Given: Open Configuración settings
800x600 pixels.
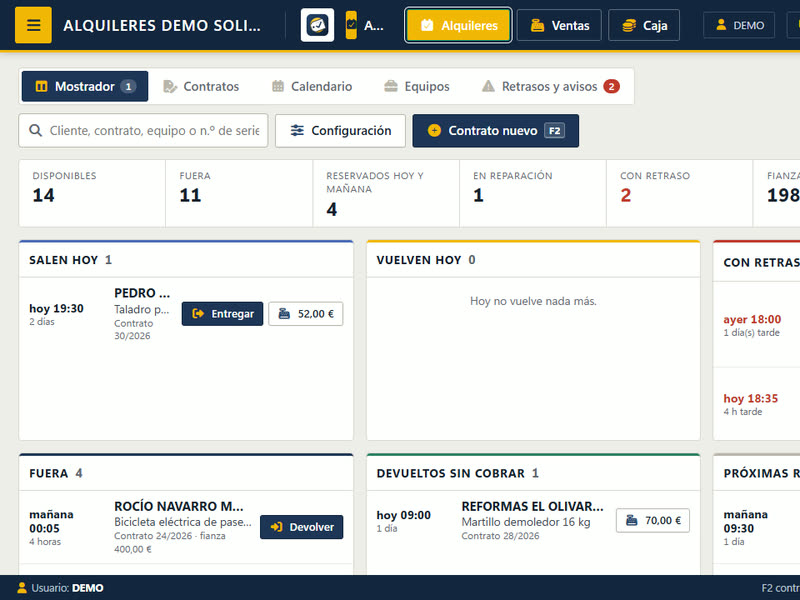Looking at the screenshot, I should (340, 131).
